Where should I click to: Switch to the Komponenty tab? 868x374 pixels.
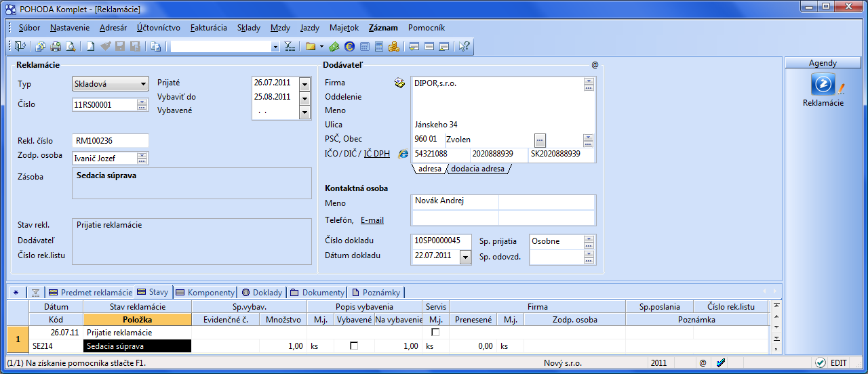[205, 292]
